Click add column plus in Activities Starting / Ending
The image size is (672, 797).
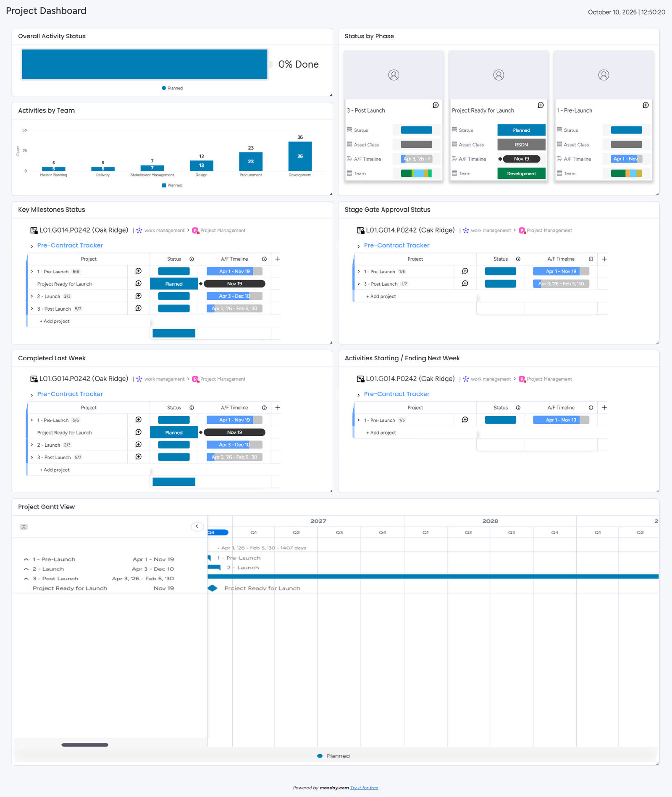tap(604, 408)
